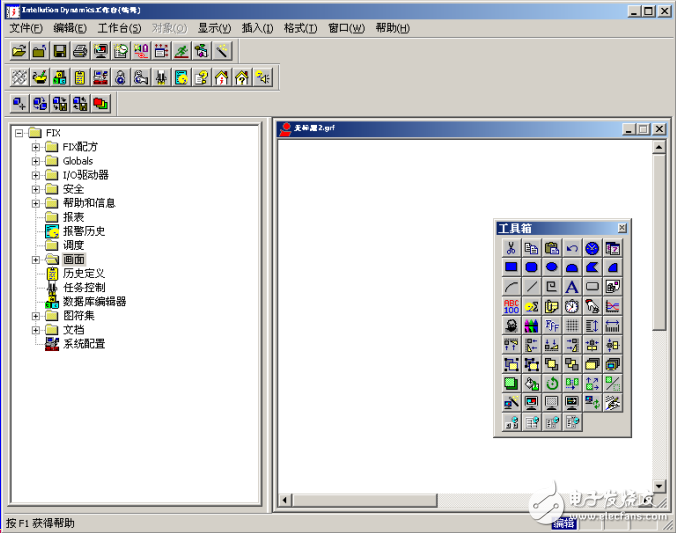Collapse the root FIX tree node
The height and width of the screenshot is (533, 676).
point(19,133)
